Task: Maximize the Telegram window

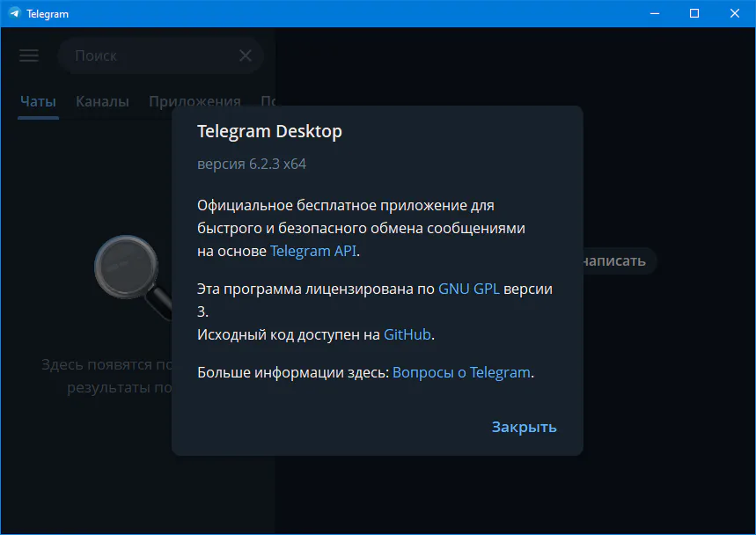Action: 694,13
